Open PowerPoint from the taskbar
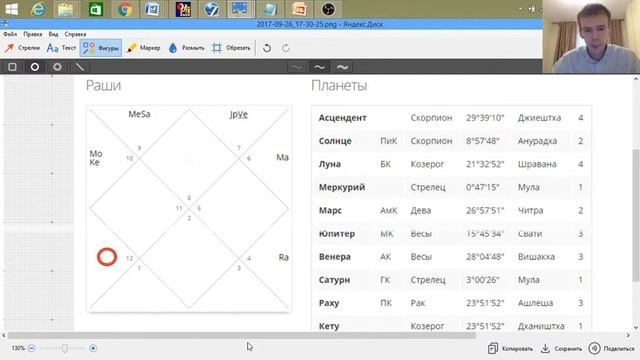 (x=299, y=9)
